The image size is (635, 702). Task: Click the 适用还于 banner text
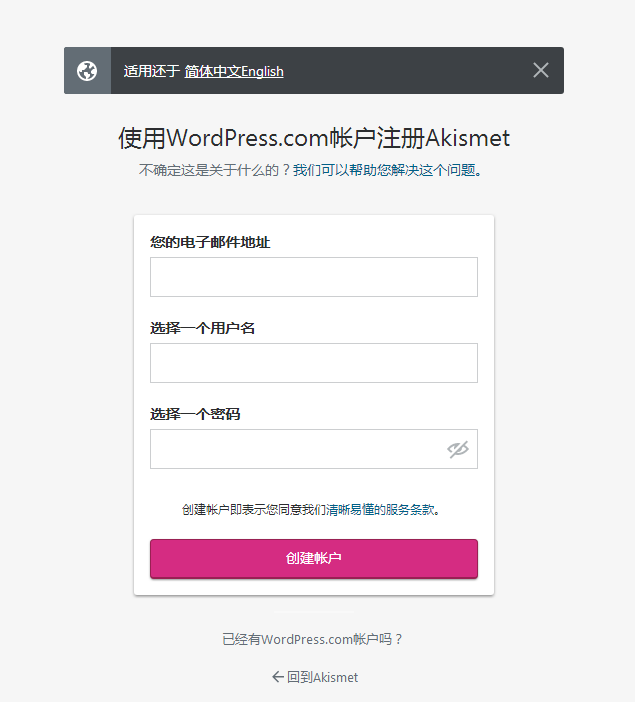click(x=151, y=71)
